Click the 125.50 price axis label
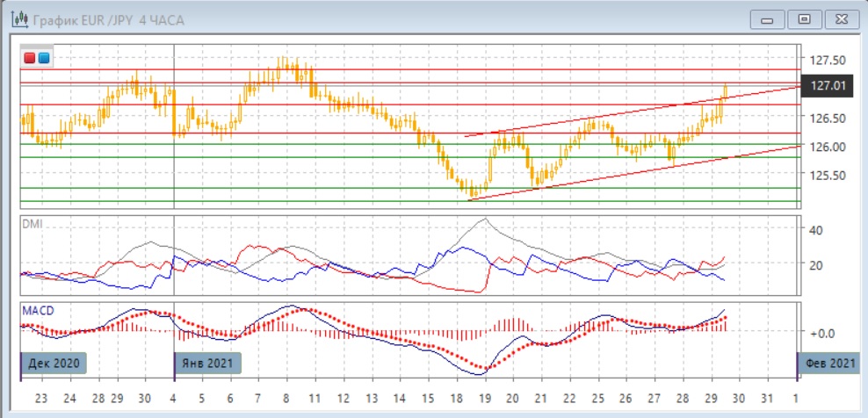Image resolution: width=868 pixels, height=418 pixels. (828, 175)
